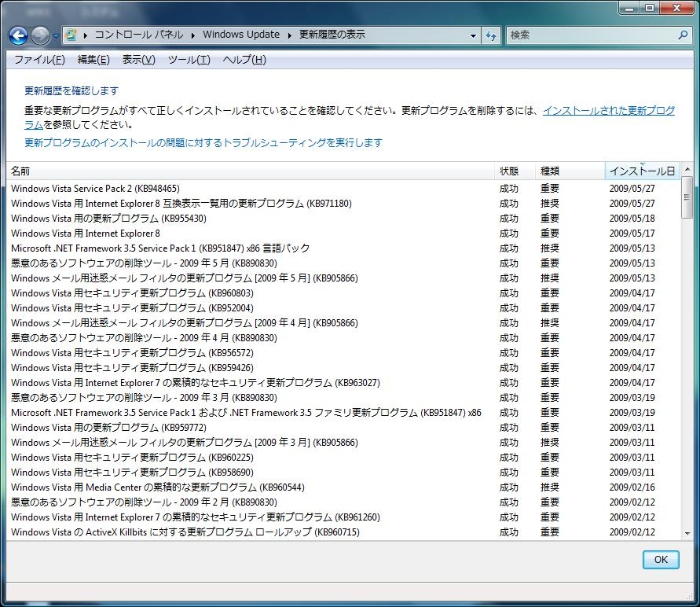Click scrollbar down arrow in update list
This screenshot has width=700, height=607.
[687, 533]
